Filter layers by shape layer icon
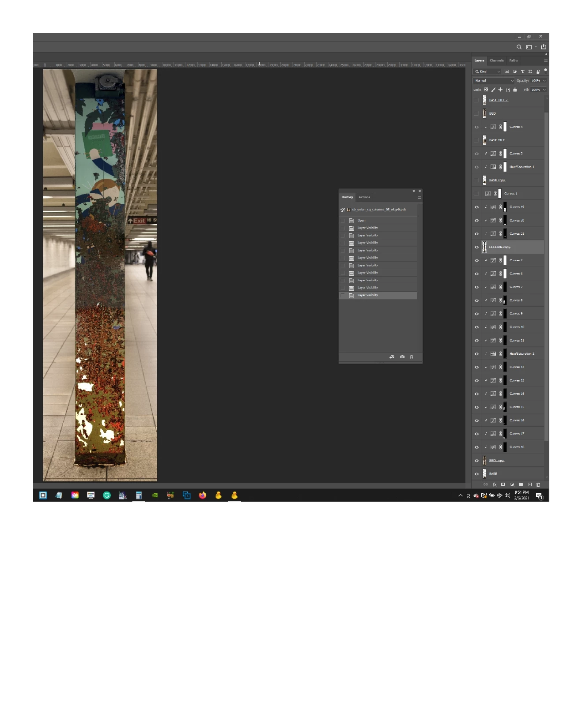The height and width of the screenshot is (728, 563). coord(530,71)
